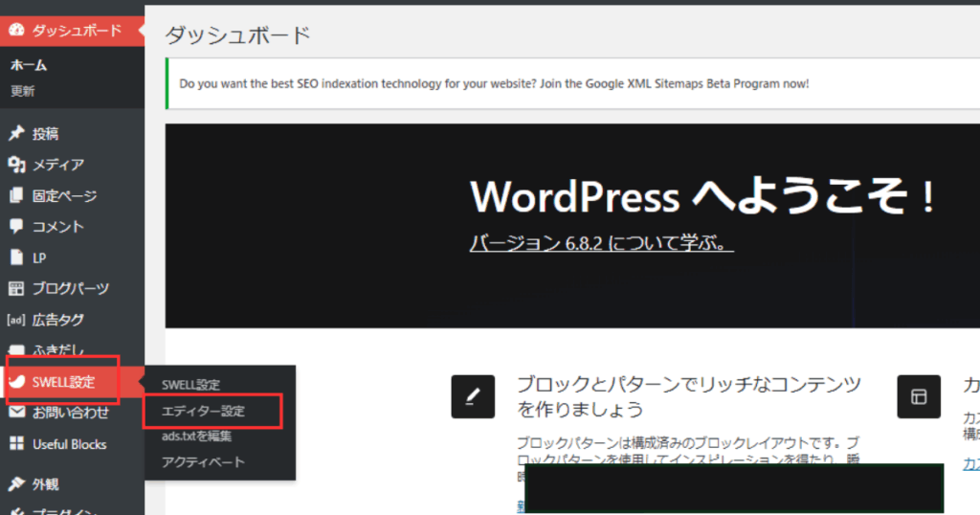Click the pencil edit icon in welcome panel

click(473, 396)
